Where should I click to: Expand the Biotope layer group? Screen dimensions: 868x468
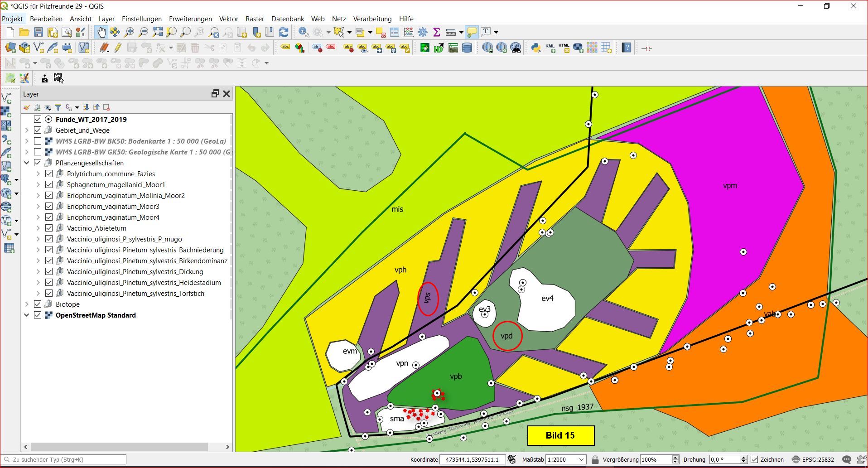click(27, 304)
